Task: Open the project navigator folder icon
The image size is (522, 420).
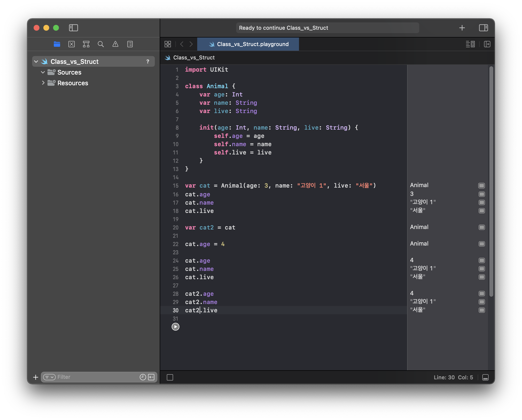Action: 57,44
